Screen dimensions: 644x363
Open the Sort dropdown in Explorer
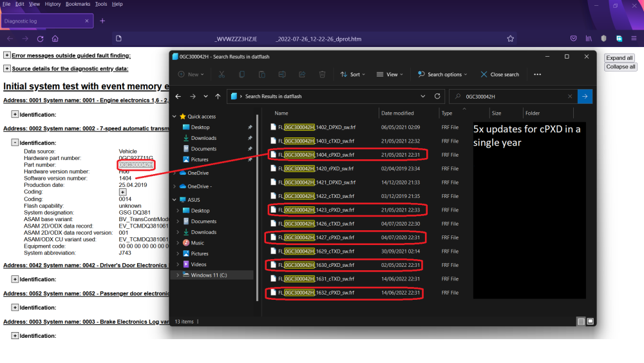click(352, 74)
